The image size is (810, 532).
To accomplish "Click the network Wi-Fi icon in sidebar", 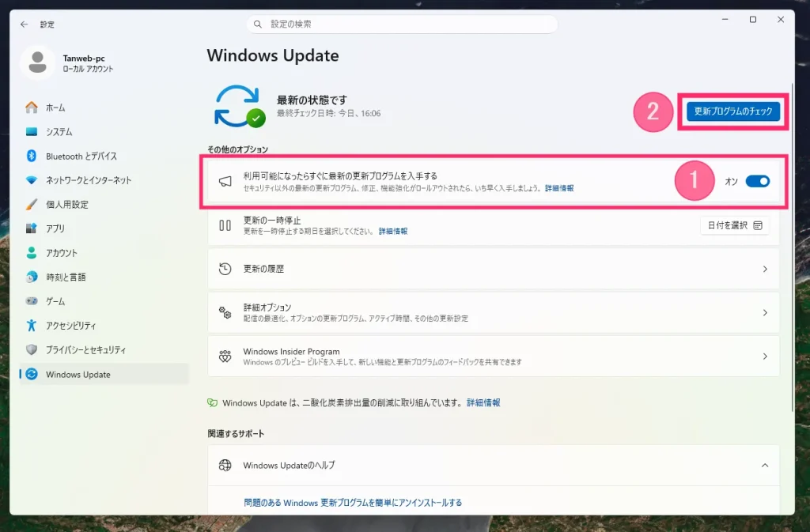I will tap(32, 180).
